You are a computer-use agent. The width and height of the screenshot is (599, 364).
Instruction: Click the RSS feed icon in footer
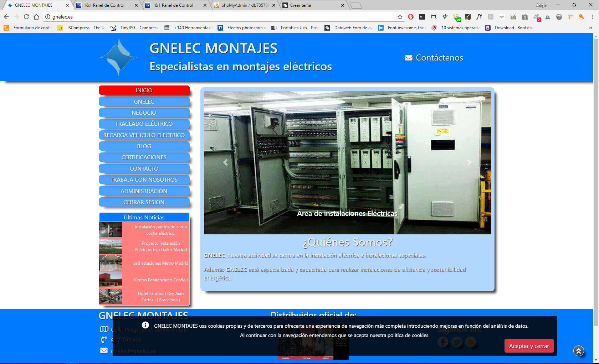click(x=471, y=341)
